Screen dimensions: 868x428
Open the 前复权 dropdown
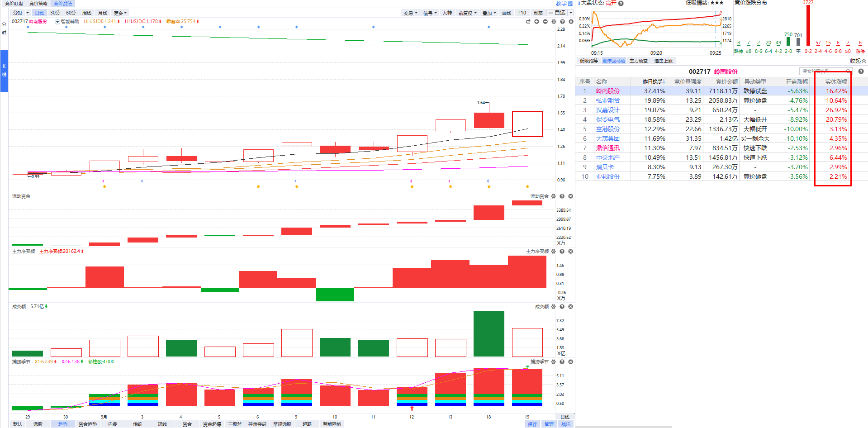(x=468, y=13)
